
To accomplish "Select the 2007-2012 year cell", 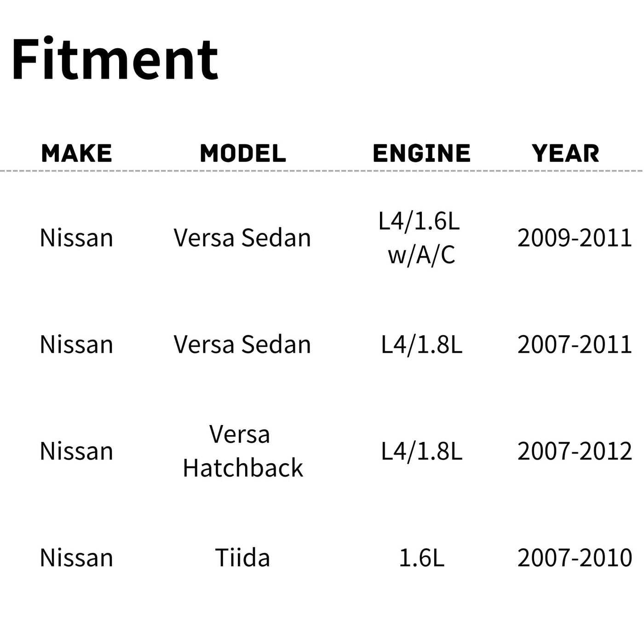I will click(575, 451).
